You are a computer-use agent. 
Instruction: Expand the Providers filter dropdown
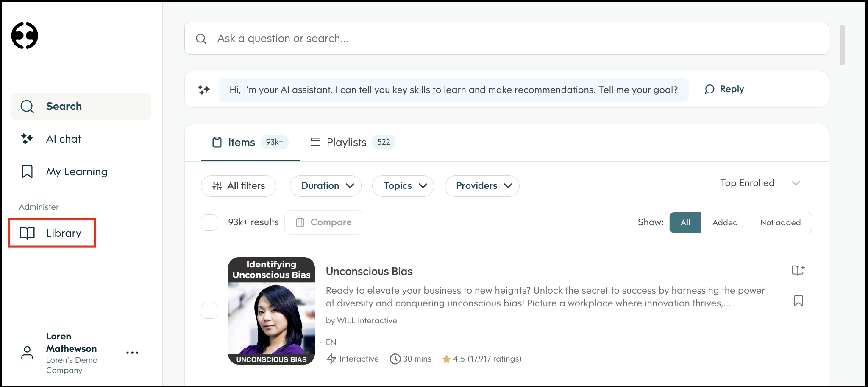point(482,186)
